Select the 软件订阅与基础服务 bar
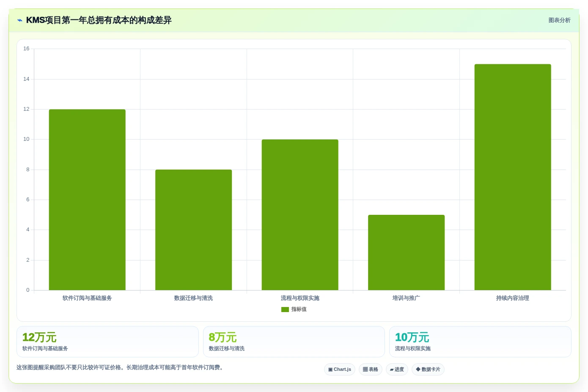This screenshot has height=392, width=588. point(87,200)
